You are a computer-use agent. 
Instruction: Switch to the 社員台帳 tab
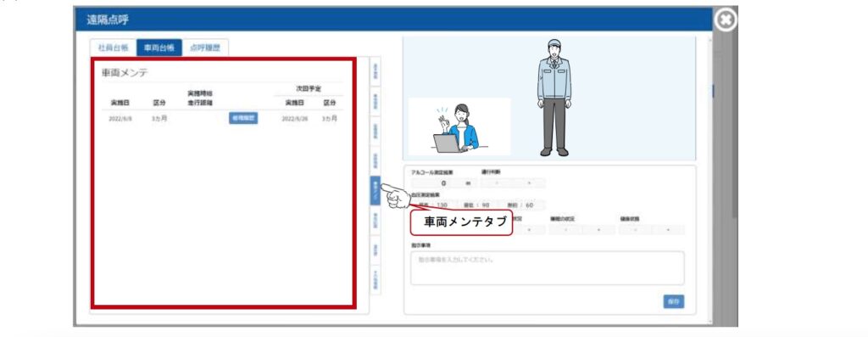[113, 48]
